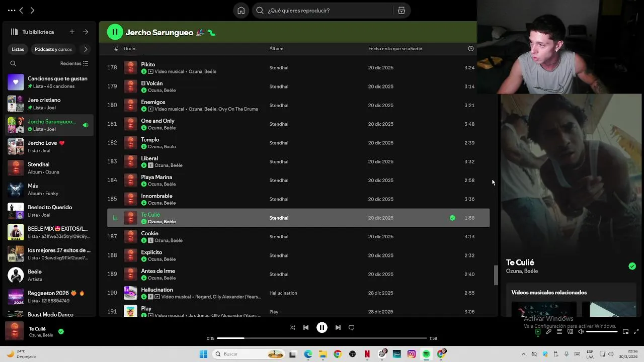
Task: Sort by duration clock icon
Action: pos(471,49)
